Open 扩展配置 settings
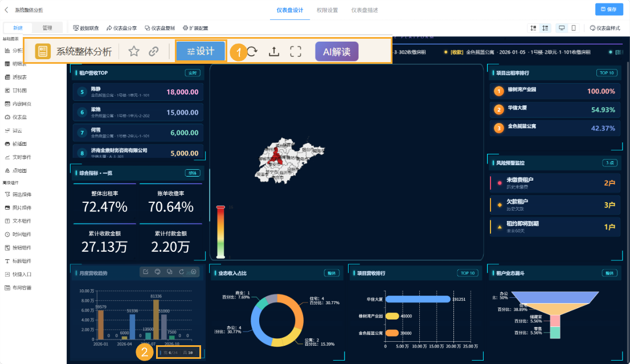630x364 pixels. click(x=195, y=28)
